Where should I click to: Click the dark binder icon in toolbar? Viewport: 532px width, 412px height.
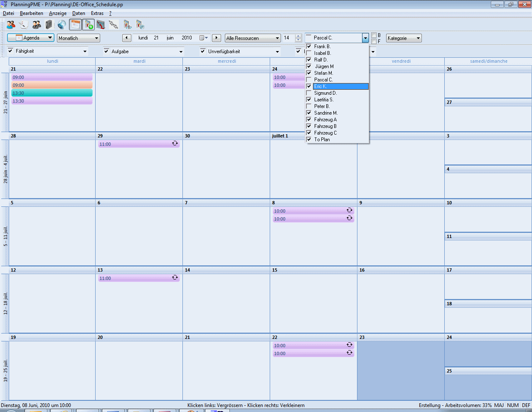49,25
